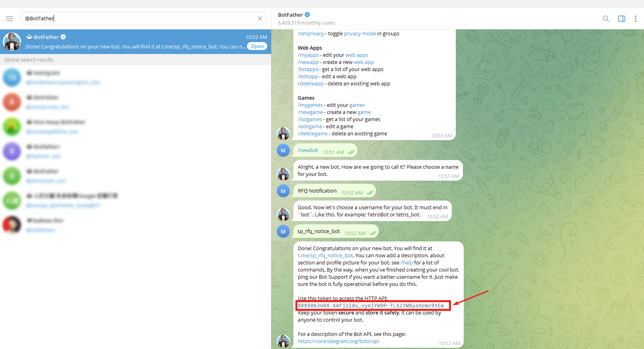644x349 pixels.
Task: Click the Open button in BotFather result
Action: 257,46
